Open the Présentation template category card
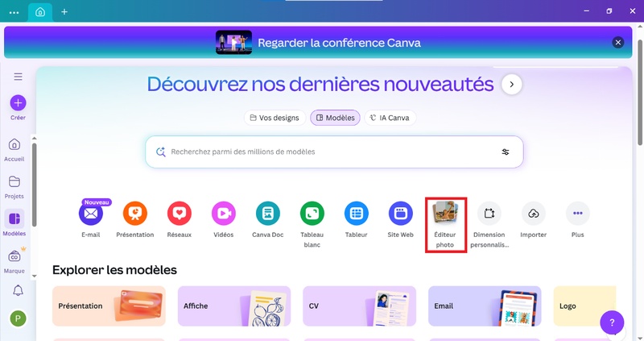 pyautogui.click(x=109, y=306)
